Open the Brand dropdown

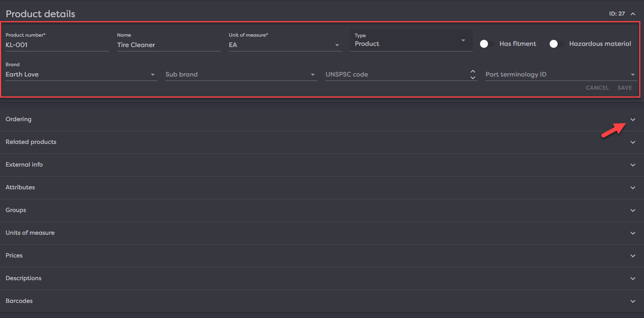pos(152,75)
